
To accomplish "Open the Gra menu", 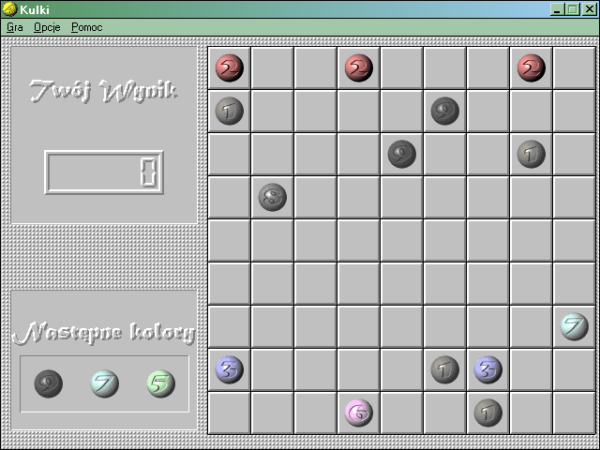I will [14, 27].
